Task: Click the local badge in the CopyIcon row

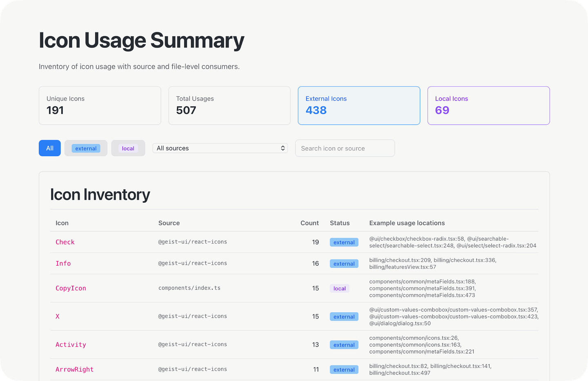Action: tap(340, 288)
